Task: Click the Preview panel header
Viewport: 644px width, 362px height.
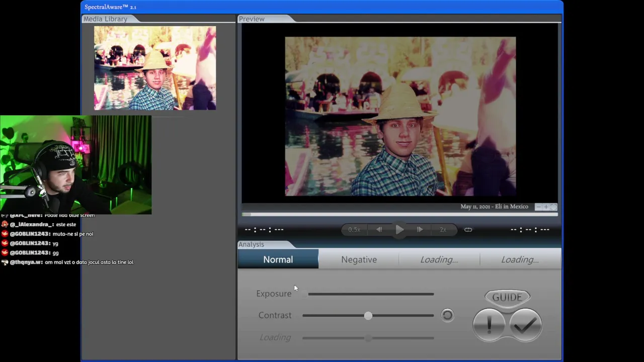Action: coord(252,19)
